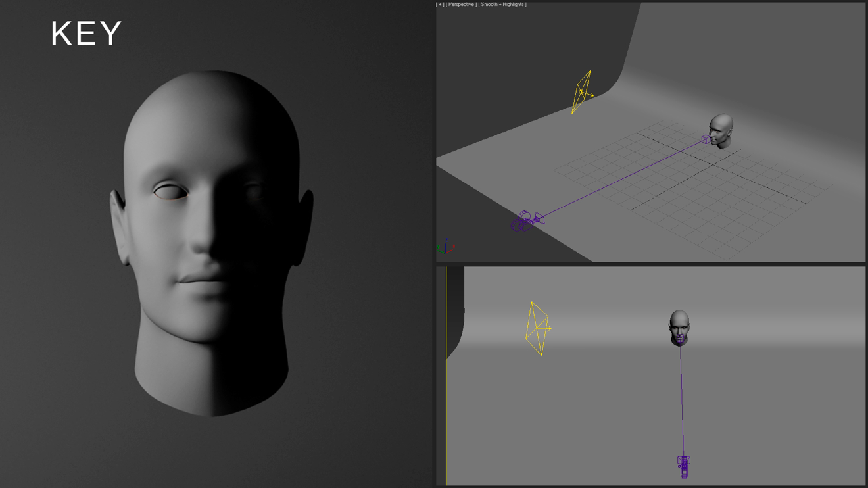
Task: Select the camera target box near the head
Action: 706,139
